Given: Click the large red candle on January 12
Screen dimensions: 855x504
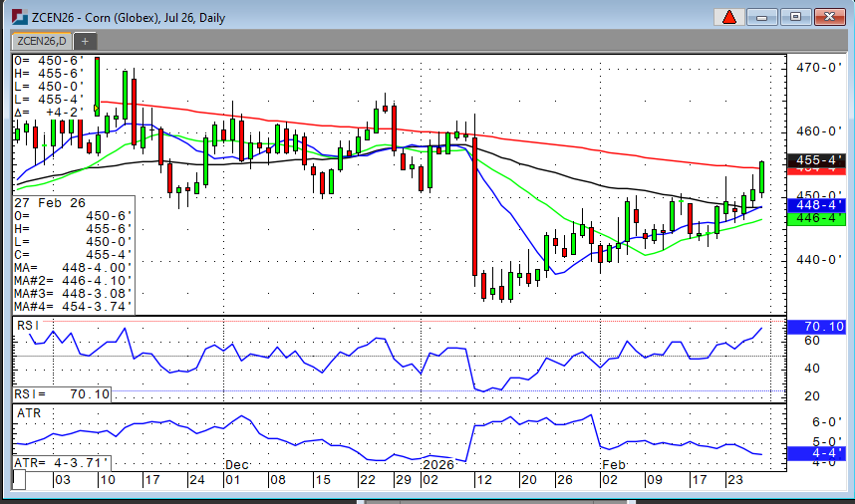Looking at the screenshot, I should pos(475,207).
